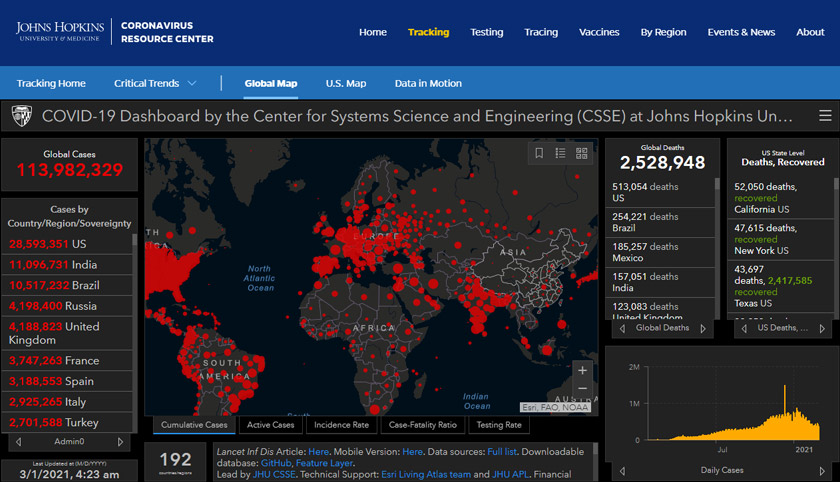Open the dashboard hamburger menu
Image resolution: width=840 pixels, height=482 pixels.
pos(824,116)
